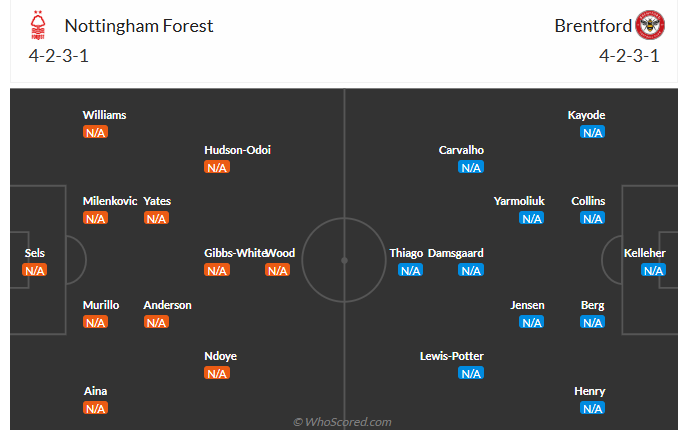Click Aina's orange rating badge

(95, 408)
